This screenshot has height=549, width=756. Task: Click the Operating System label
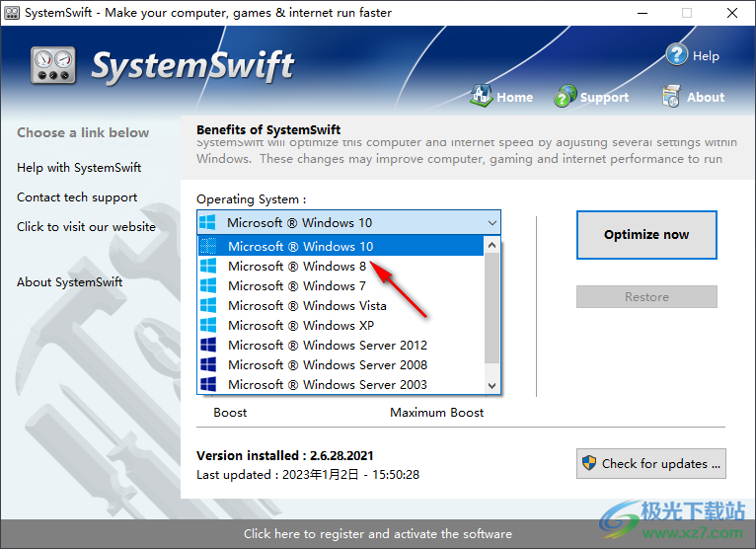(x=252, y=199)
